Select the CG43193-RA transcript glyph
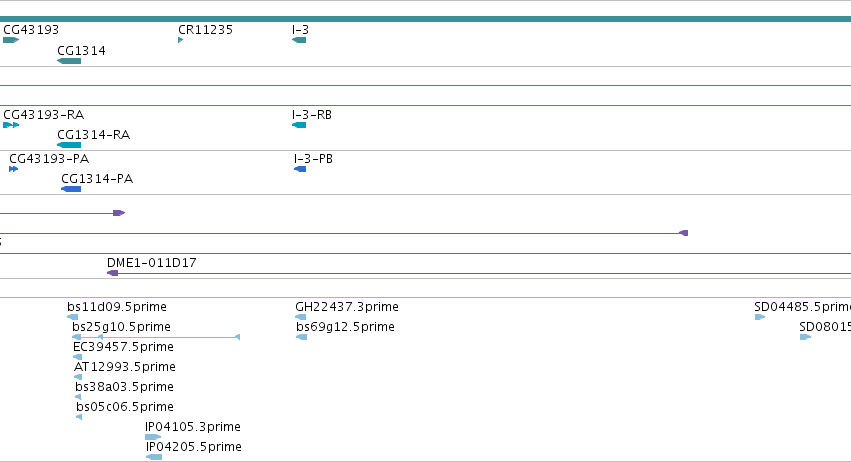Image resolution: width=851 pixels, height=462 pixels. (11, 125)
